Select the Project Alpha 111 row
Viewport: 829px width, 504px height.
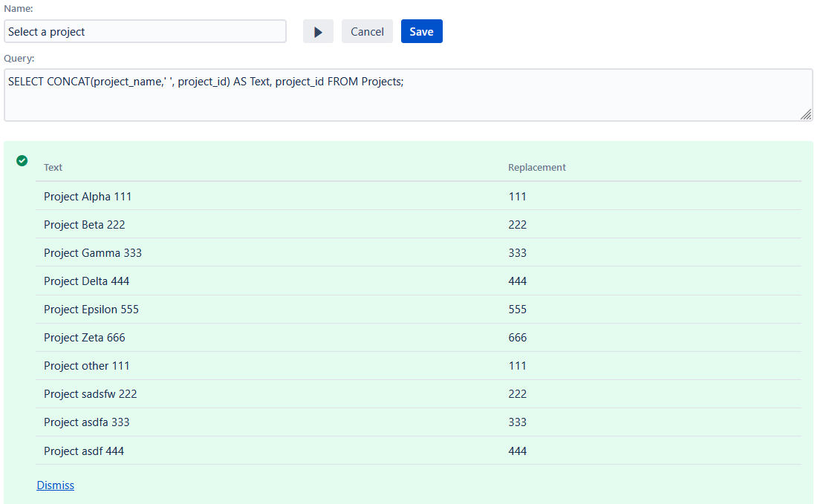(x=88, y=197)
